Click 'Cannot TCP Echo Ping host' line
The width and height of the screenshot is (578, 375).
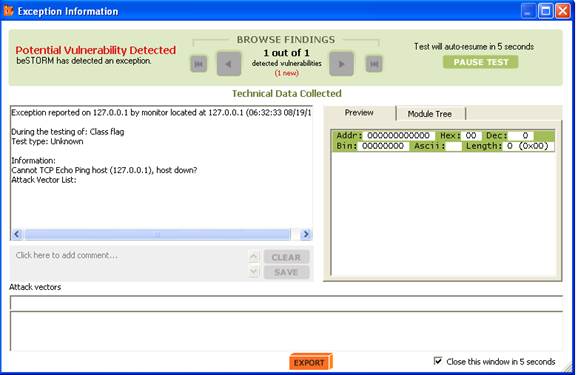point(104,170)
